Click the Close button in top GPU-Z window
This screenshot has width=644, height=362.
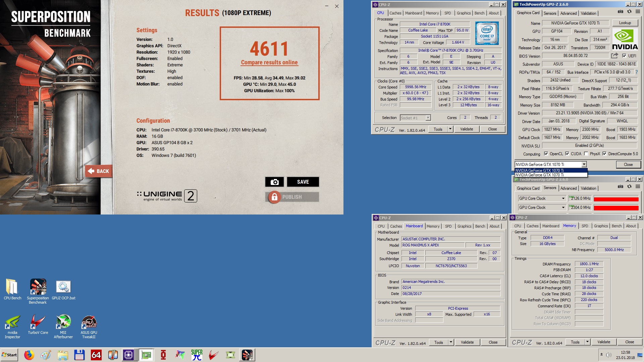[x=628, y=165]
